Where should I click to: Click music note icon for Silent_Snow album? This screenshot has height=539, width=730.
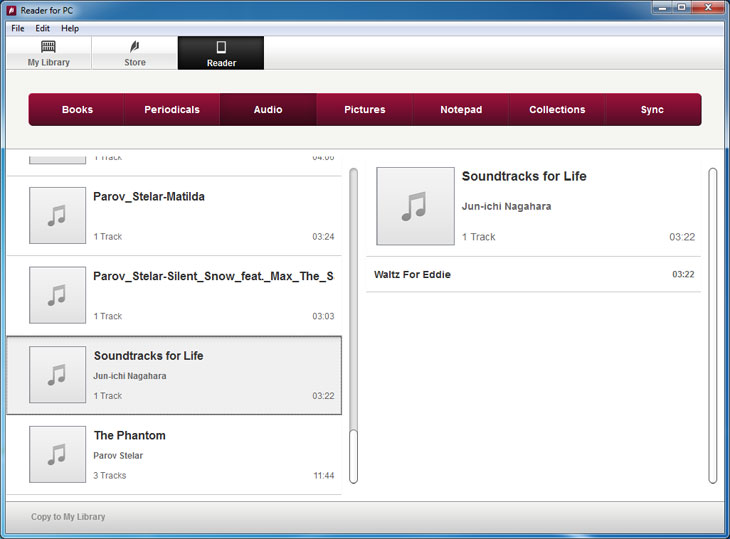pyautogui.click(x=57, y=295)
